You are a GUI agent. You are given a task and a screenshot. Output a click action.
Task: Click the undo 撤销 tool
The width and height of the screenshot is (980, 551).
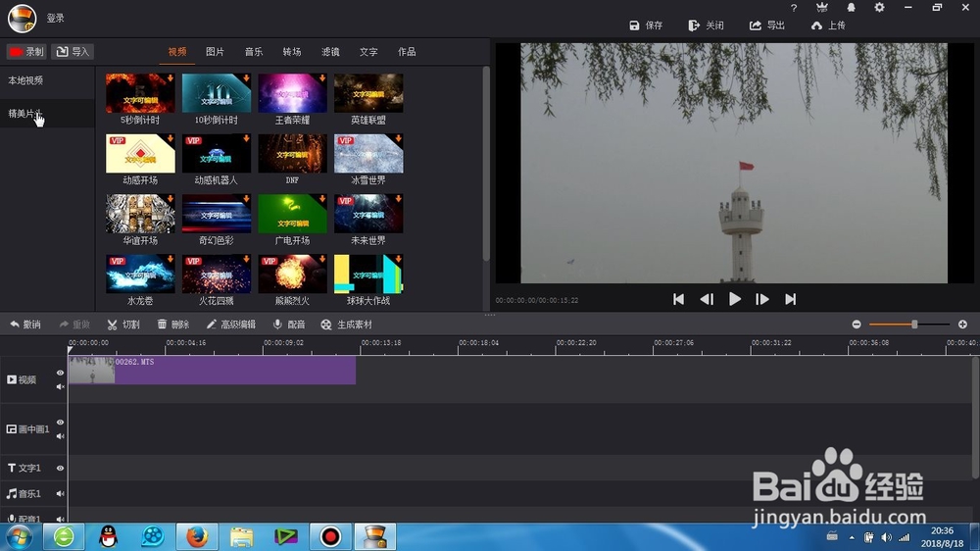coord(25,325)
